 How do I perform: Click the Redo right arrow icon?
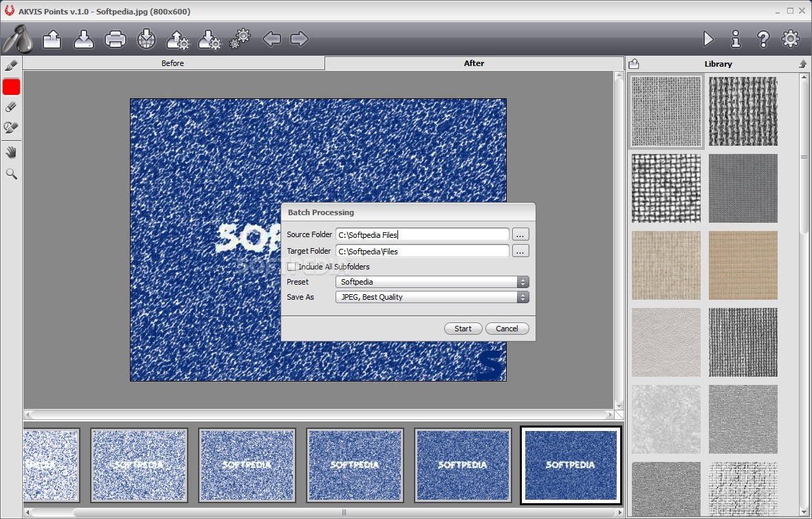point(299,39)
